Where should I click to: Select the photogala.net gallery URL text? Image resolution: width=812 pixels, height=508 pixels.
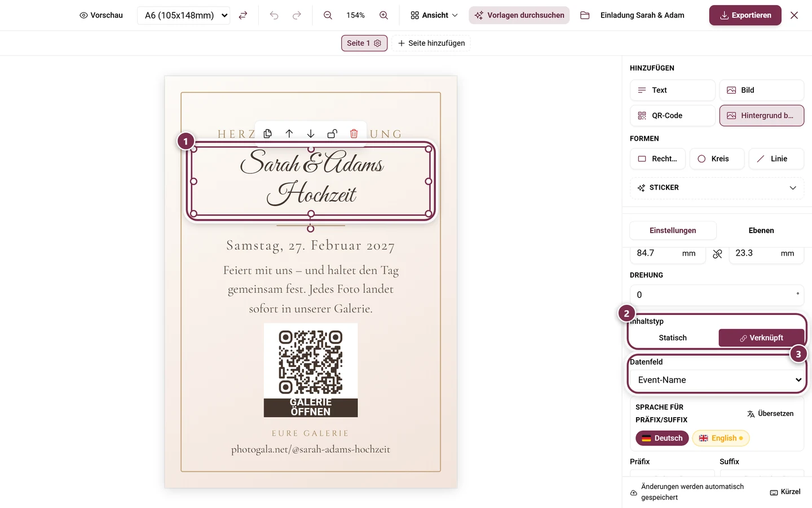pyautogui.click(x=311, y=449)
